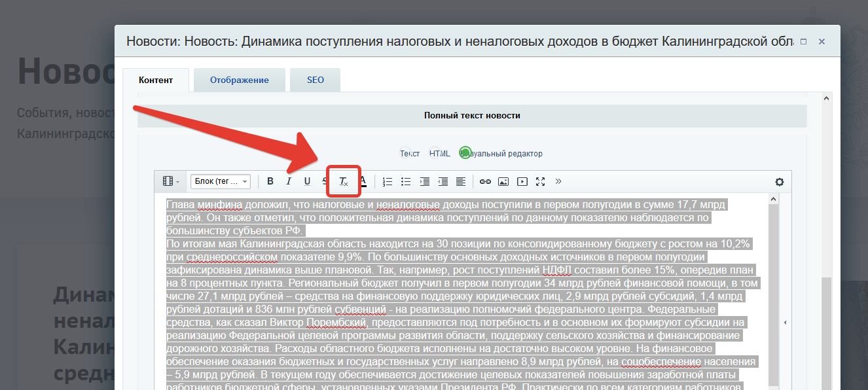868x390 pixels.
Task: Insert a hyperlink with link icon
Action: point(485,181)
